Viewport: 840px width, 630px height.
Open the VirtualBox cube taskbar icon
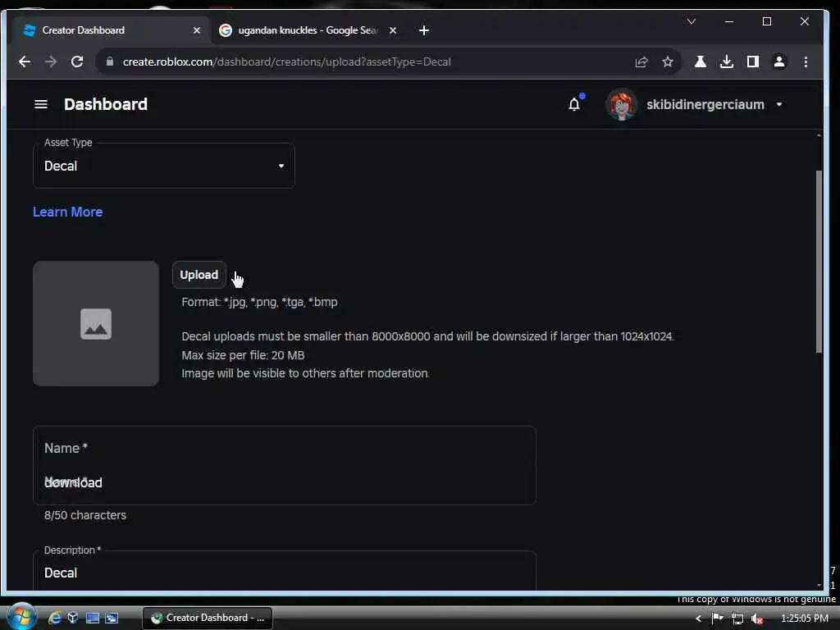click(73, 618)
